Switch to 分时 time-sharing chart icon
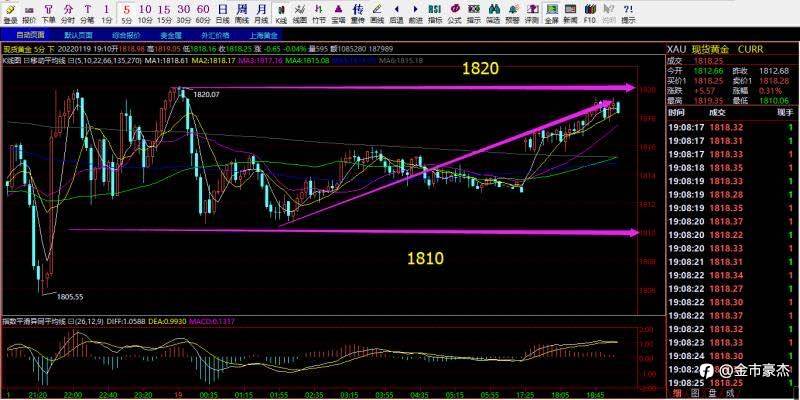 coord(68,14)
